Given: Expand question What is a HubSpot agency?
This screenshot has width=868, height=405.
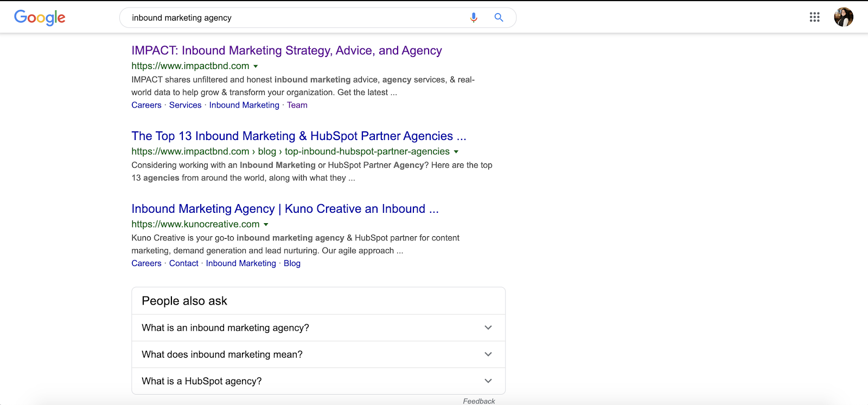Looking at the screenshot, I should 318,381.
